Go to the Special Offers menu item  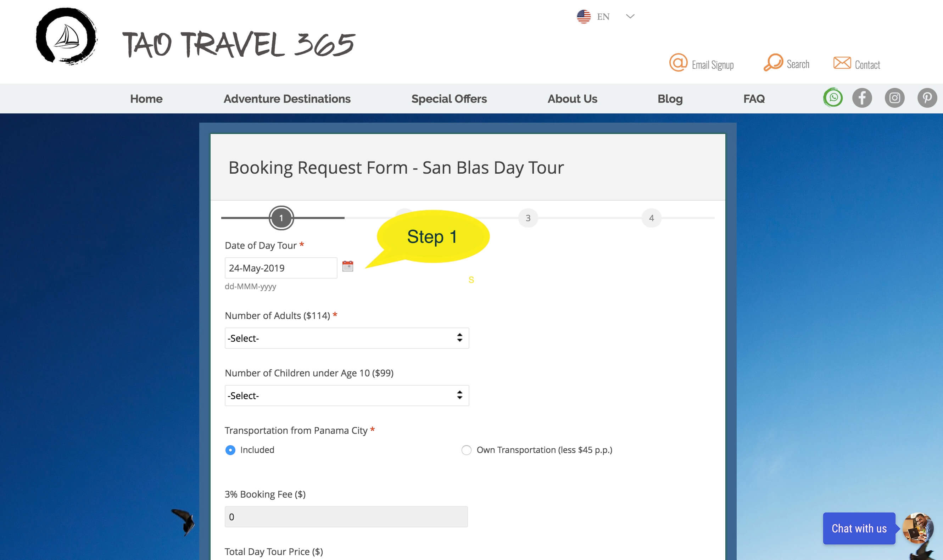[x=449, y=99]
